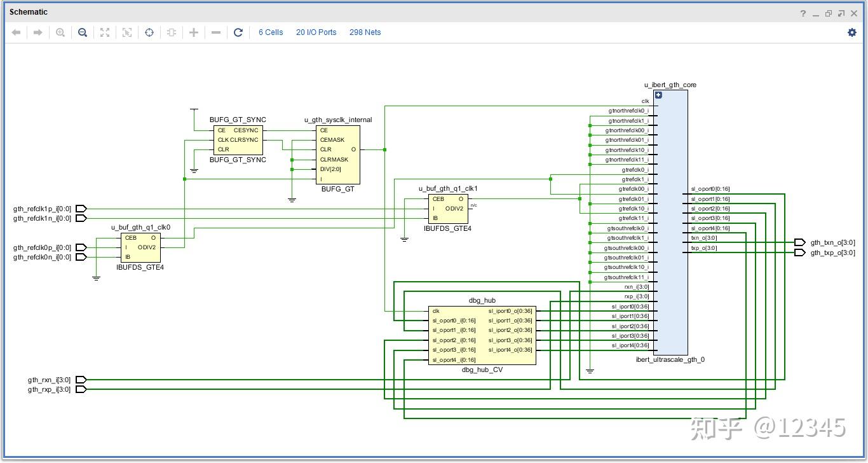Click the plus icon in the toolbar
Viewport: 868px width, 463px height.
(194, 32)
